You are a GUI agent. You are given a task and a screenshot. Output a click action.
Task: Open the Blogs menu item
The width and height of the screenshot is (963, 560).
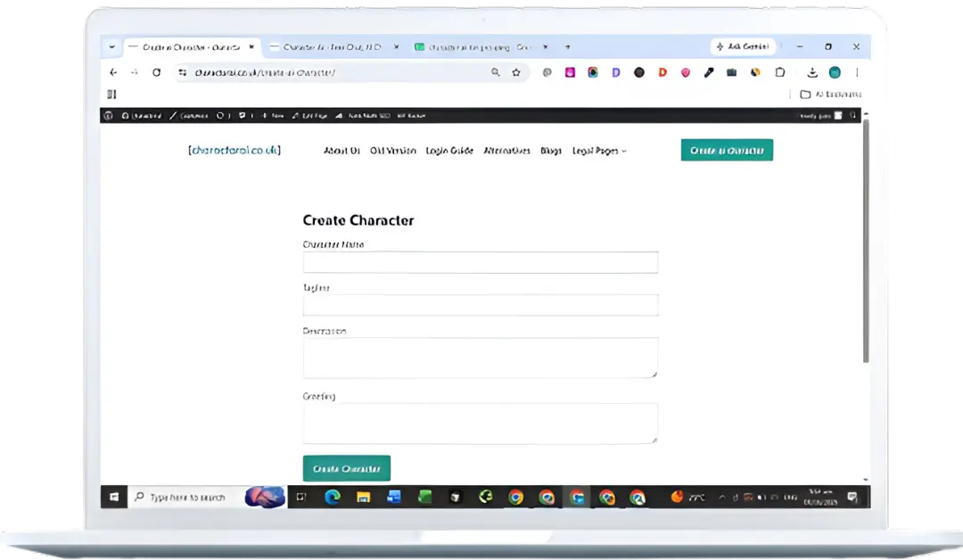pyautogui.click(x=551, y=151)
